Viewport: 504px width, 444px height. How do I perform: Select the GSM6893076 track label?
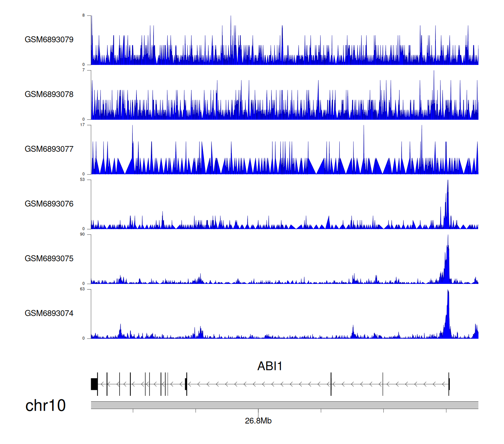(x=49, y=204)
